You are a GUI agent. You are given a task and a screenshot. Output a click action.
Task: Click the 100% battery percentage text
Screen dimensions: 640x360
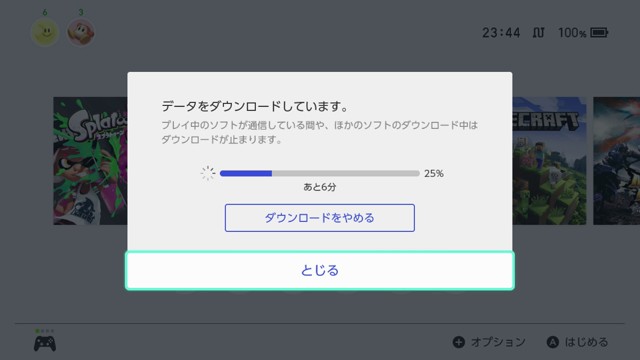(572, 33)
